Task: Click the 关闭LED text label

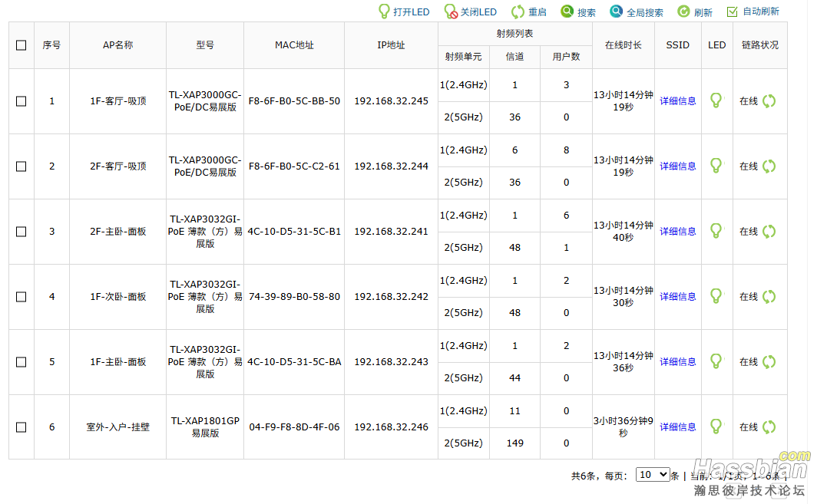Action: tap(478, 12)
